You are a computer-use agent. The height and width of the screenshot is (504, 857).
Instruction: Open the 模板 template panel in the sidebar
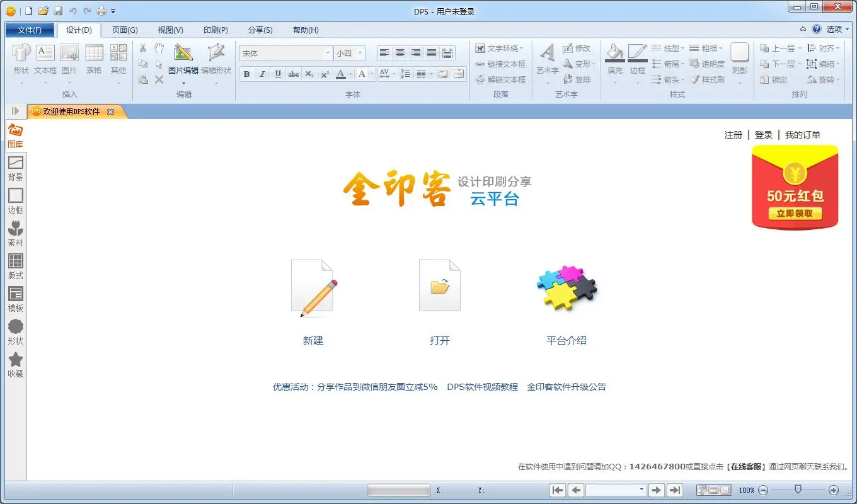tap(15, 299)
